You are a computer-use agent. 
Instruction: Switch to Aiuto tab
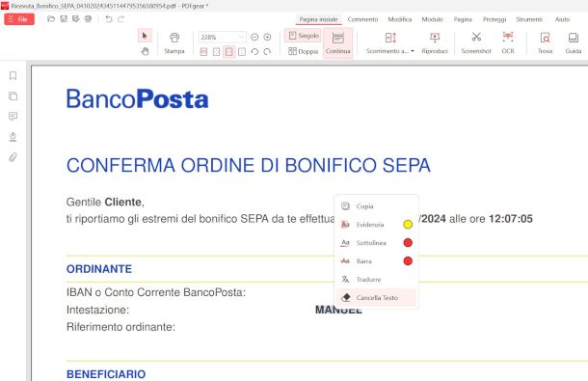562,19
